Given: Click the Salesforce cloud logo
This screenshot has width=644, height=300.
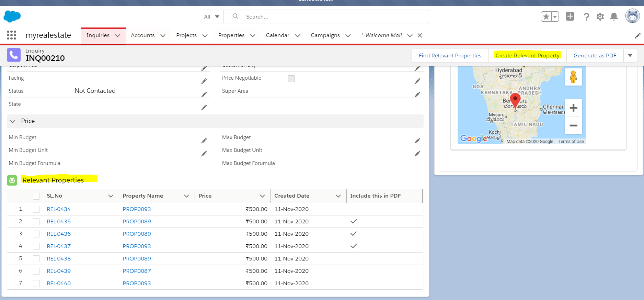Looking at the screenshot, I should (12, 16).
